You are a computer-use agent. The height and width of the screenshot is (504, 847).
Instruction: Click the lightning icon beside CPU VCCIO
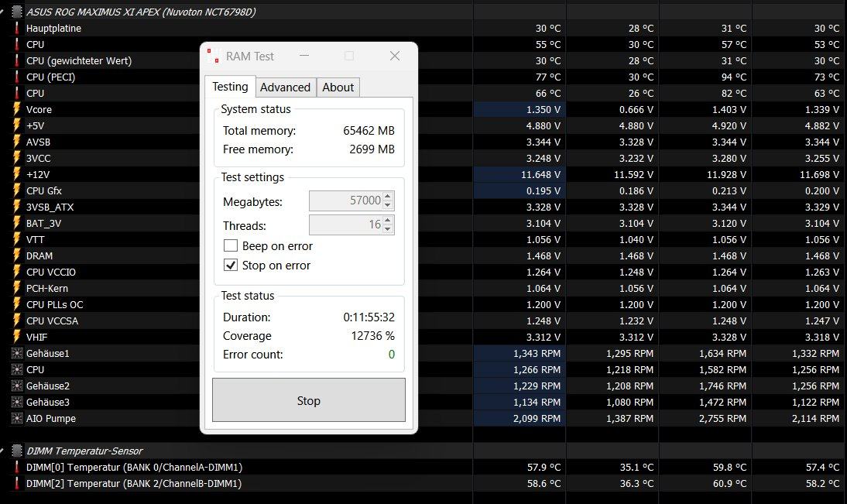[17, 272]
